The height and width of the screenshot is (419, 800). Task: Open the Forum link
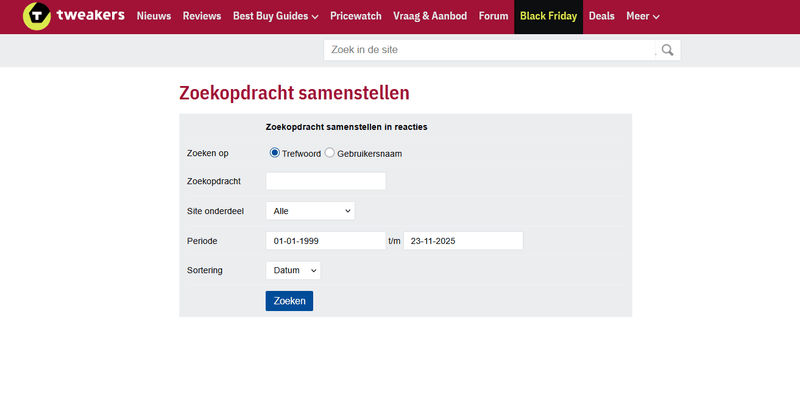493,16
